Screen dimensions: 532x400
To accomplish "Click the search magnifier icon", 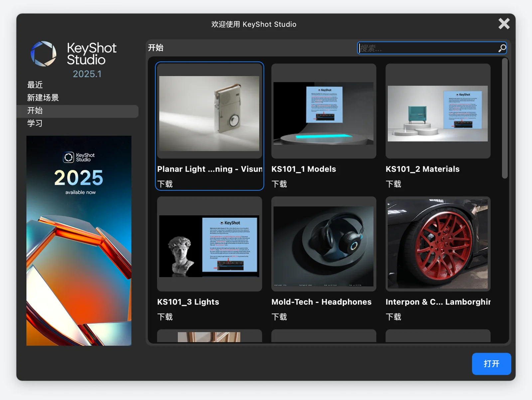I will tap(502, 48).
